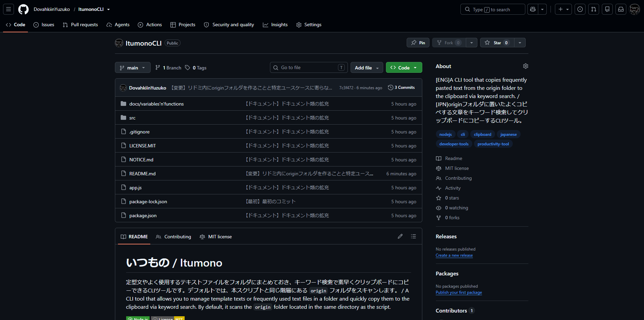This screenshot has width=644, height=320.
Task: Click the scale icon next to MIT license in About
Action: tap(439, 168)
